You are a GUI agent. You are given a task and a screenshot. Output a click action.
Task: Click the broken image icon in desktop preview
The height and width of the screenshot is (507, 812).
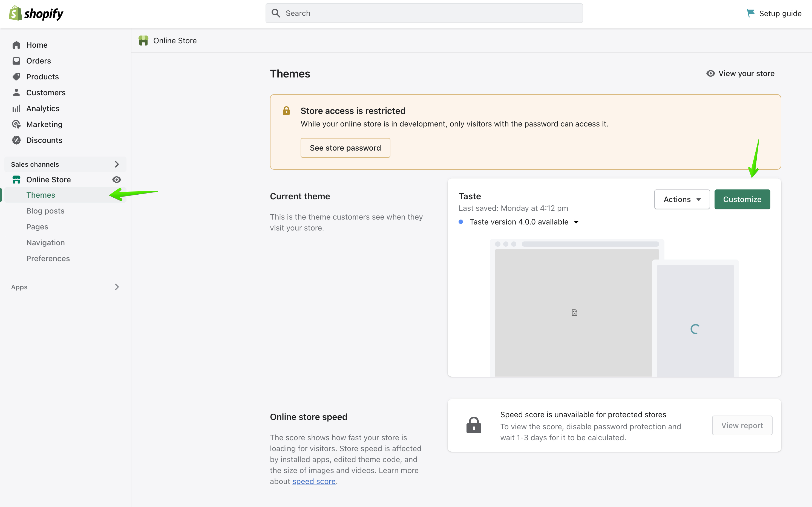tap(574, 313)
